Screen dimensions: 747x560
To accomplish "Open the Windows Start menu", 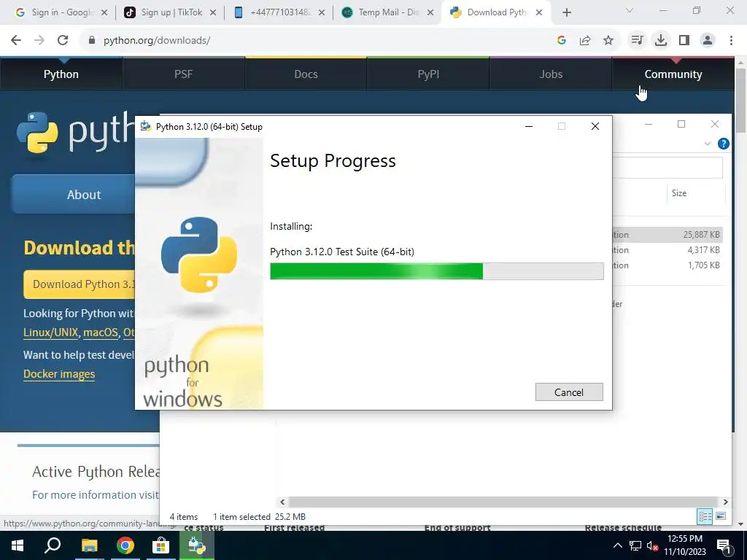I will click(18, 545).
